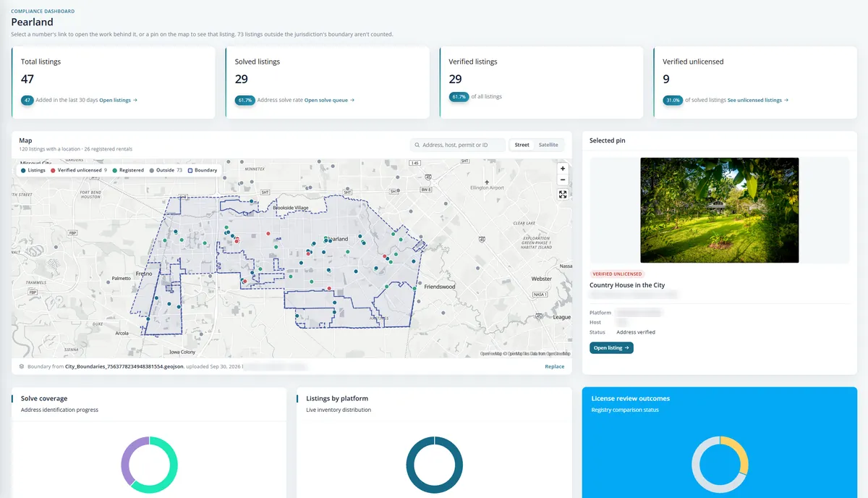
Task: Click the City_Boundaries geojson file name
Action: (124, 366)
